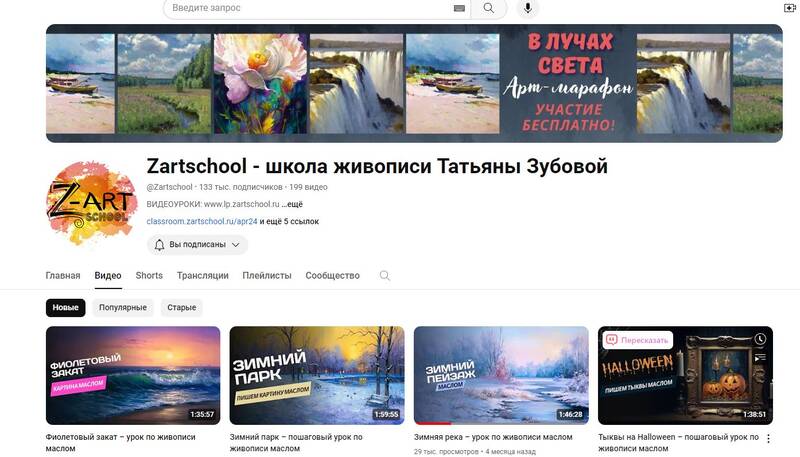Start voice search with microphone icon
This screenshot has width=800, height=457.
pos(528,8)
